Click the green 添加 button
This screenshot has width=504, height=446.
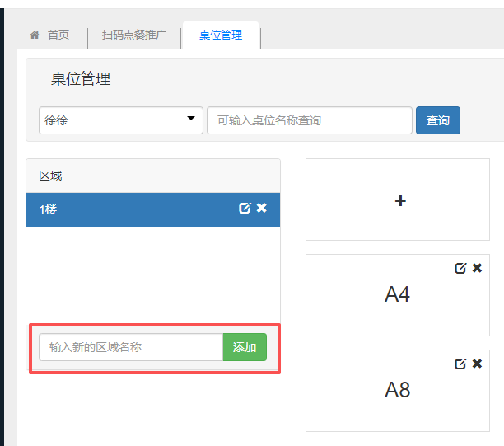coord(245,347)
